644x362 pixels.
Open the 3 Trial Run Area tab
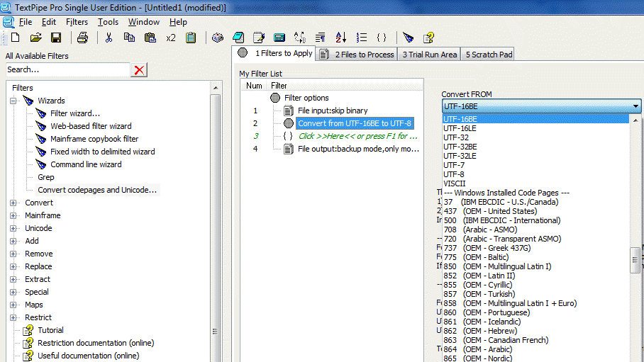click(x=429, y=54)
